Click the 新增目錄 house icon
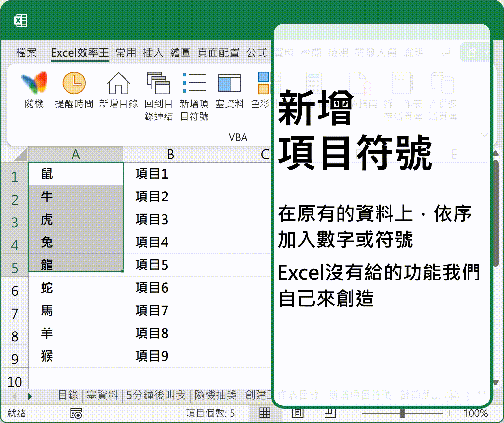The height and width of the screenshot is (423, 504). (x=118, y=83)
